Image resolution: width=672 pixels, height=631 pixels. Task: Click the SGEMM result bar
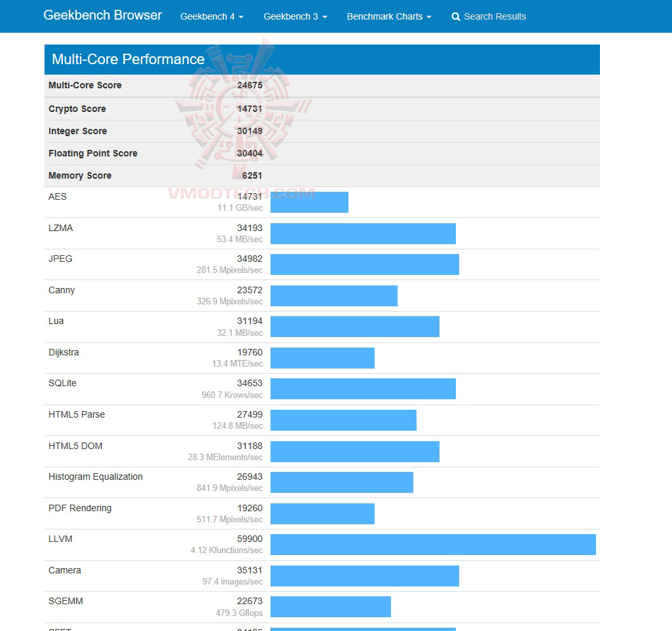pos(330,607)
